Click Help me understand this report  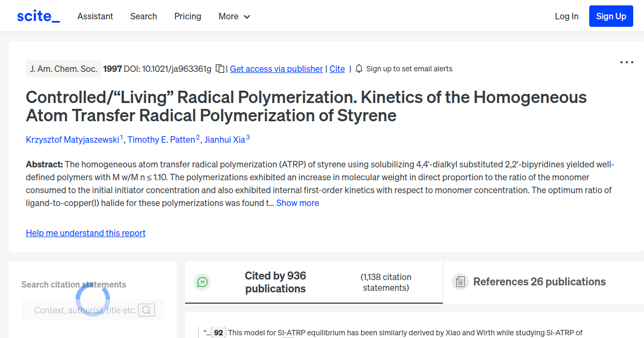tap(85, 233)
